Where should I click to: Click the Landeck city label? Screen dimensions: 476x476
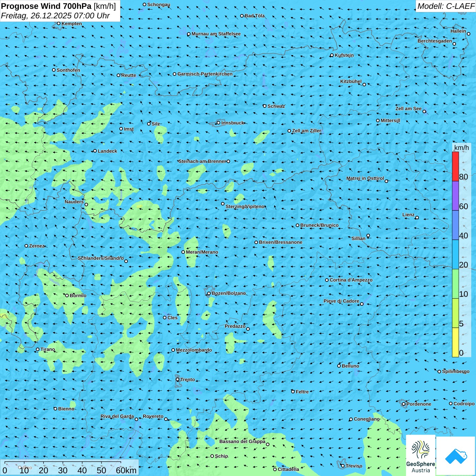coord(107,151)
